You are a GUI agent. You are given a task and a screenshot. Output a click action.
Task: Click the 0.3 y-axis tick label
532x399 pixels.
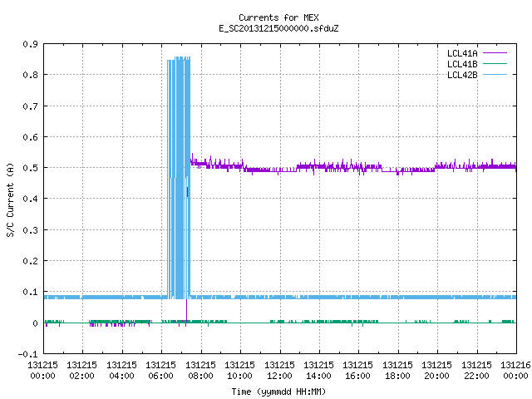click(30, 230)
